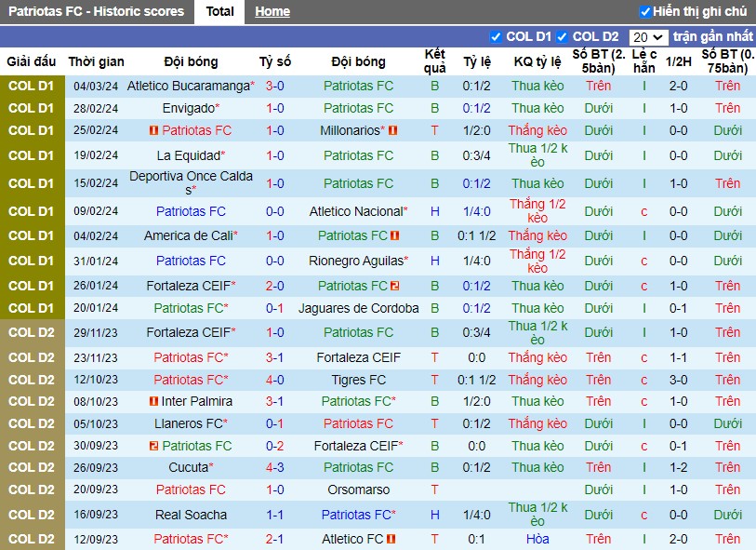The height and width of the screenshot is (550, 756).
Task: Open Deportiva Once Caldas team link
Action: click(x=191, y=183)
